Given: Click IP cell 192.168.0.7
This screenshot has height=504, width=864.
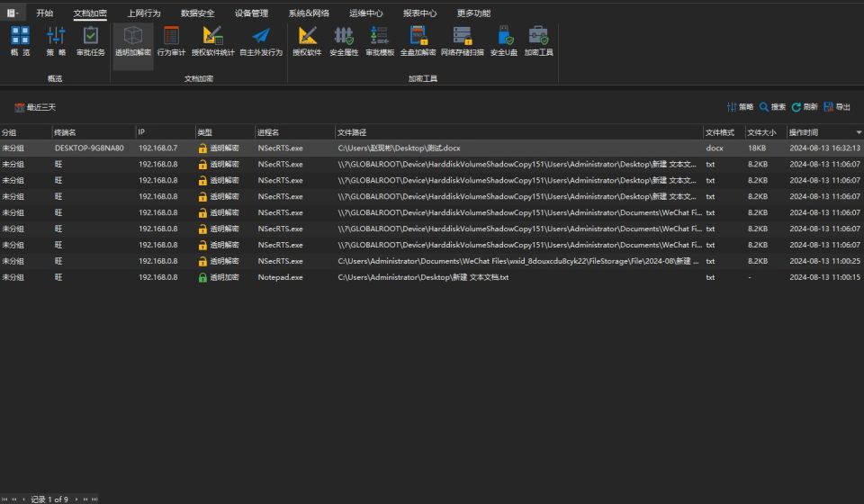Looking at the screenshot, I should 158,148.
